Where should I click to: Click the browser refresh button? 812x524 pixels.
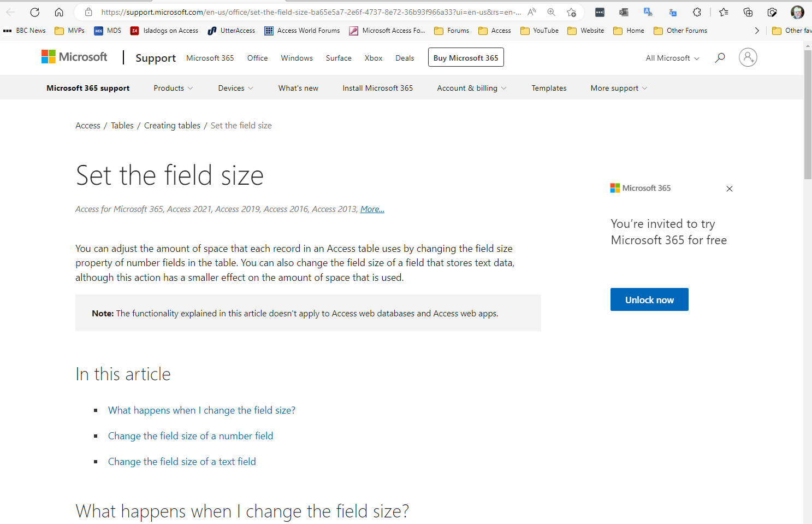point(35,12)
